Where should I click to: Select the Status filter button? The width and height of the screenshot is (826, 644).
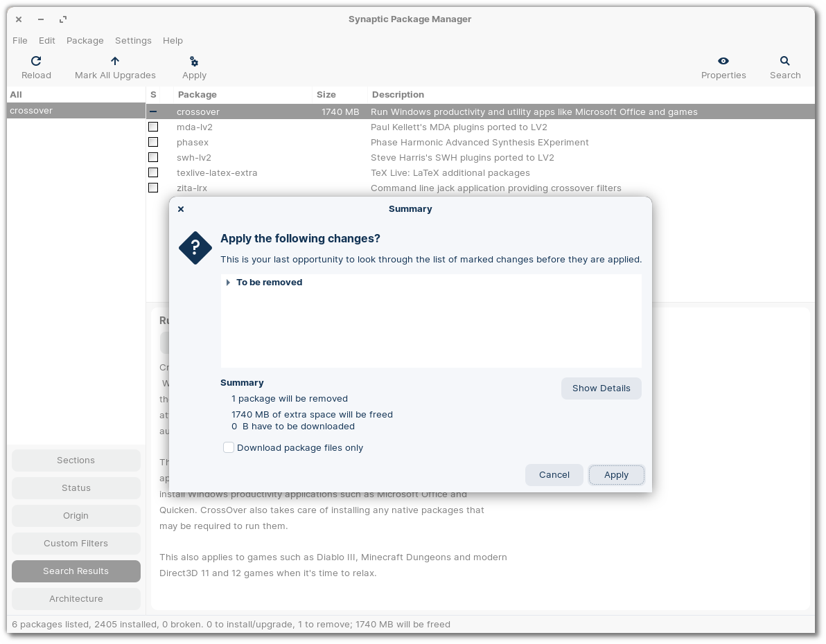point(76,488)
